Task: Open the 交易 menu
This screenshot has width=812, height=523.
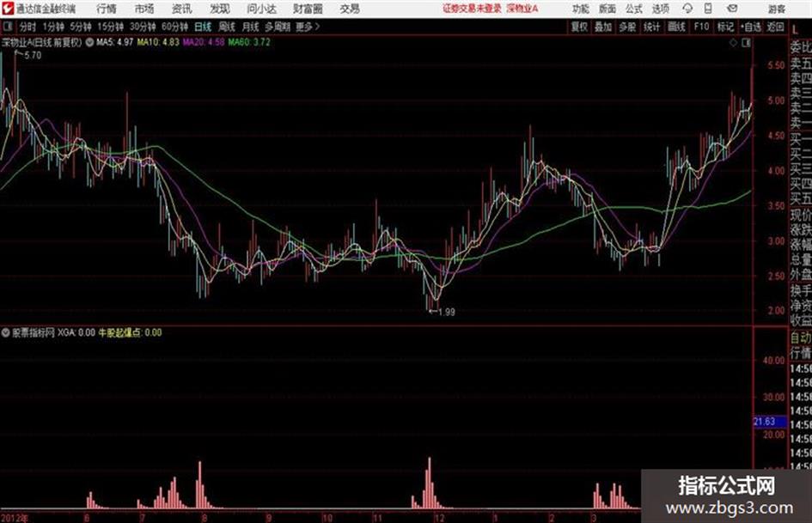Action: (350, 9)
